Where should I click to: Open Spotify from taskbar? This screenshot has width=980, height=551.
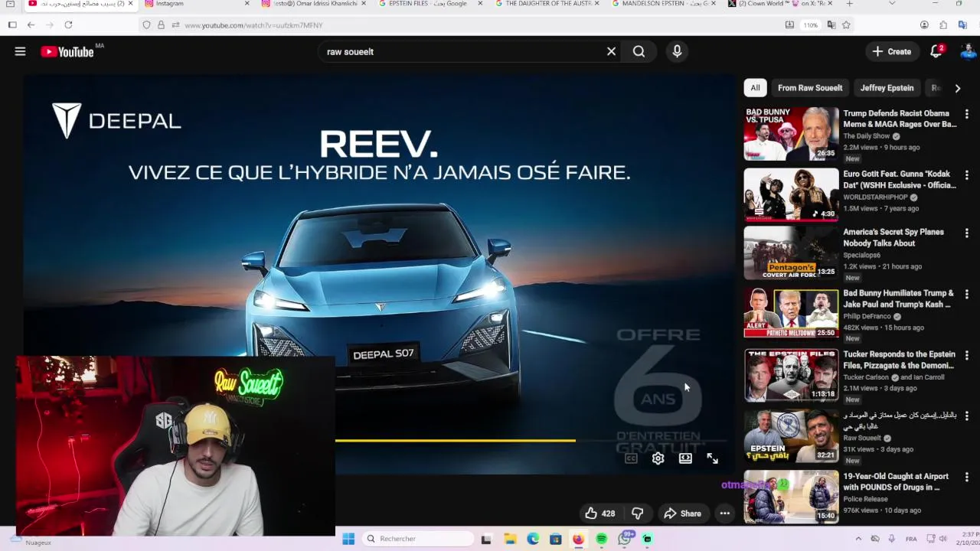602,539
